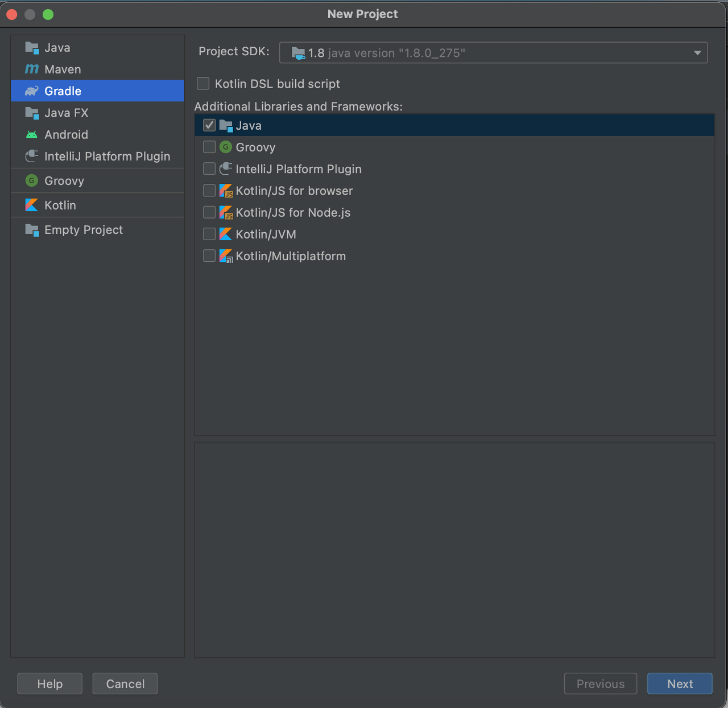Image resolution: width=728 pixels, height=708 pixels.
Task: Check the Groovy framework checkbox
Action: [209, 147]
